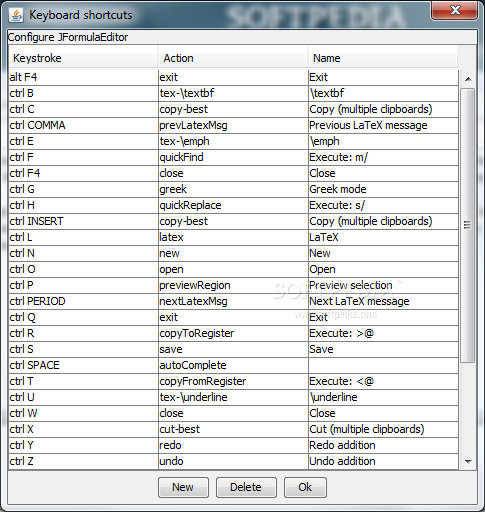Viewport: 485px width, 512px height.
Task: Click the quickFind action cell
Action: pos(233,157)
